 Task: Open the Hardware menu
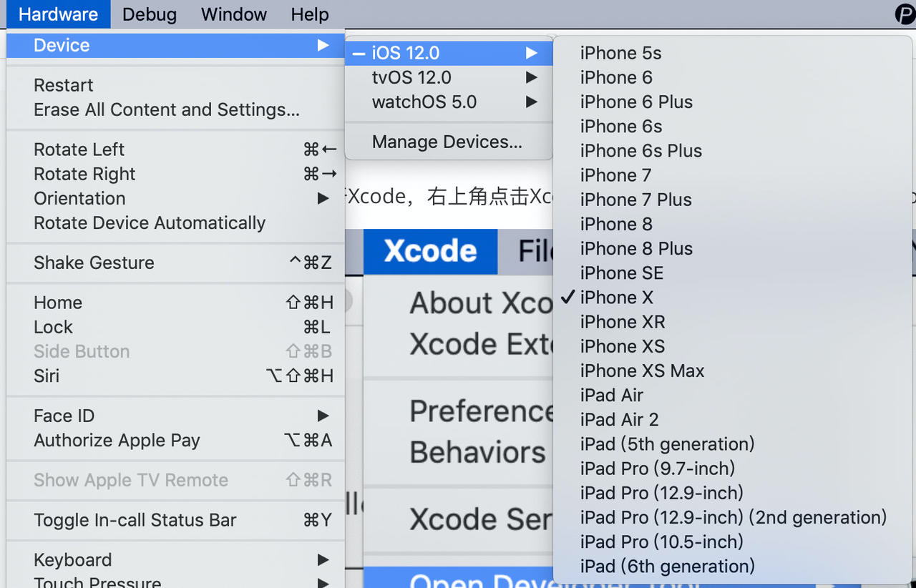[x=58, y=14]
